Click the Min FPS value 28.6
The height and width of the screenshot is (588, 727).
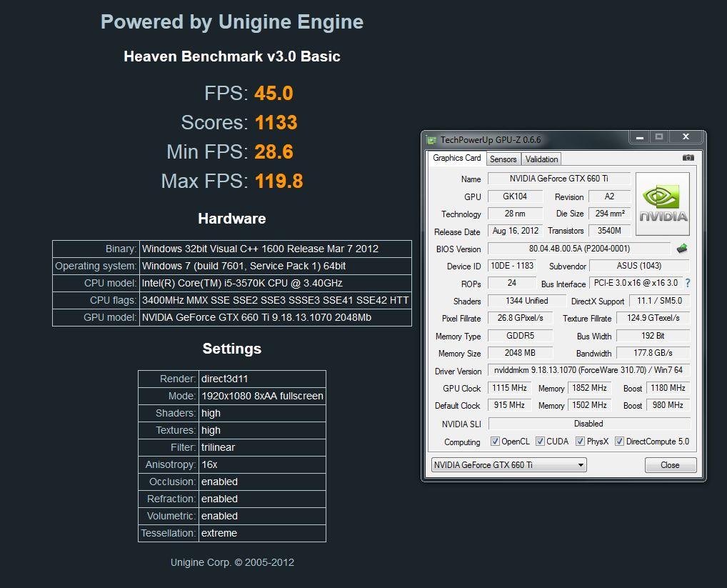click(274, 151)
